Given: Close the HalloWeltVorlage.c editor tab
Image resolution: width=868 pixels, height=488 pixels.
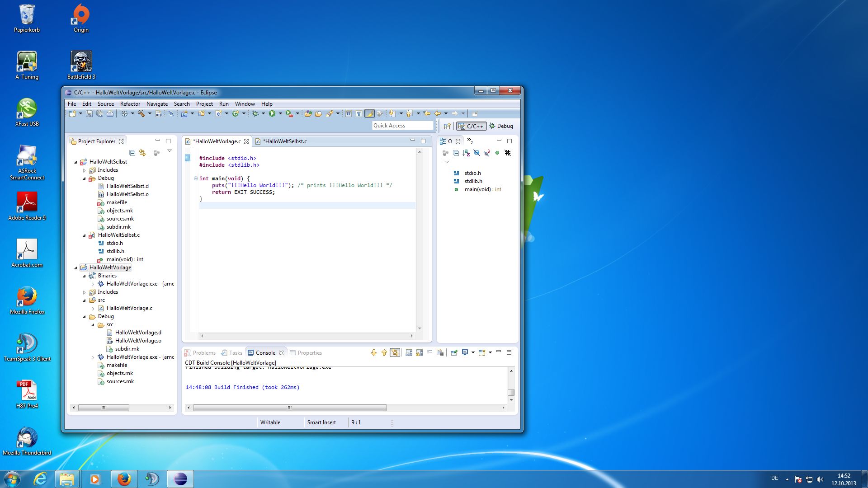Looking at the screenshot, I should click(246, 141).
